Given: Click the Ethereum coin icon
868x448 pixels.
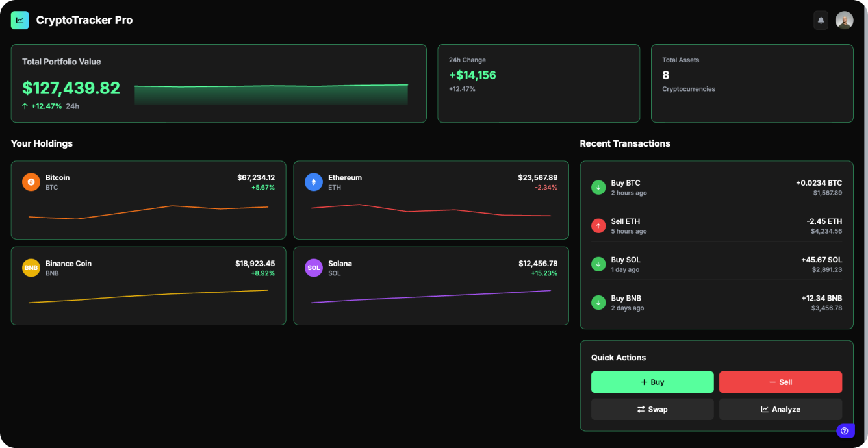Looking at the screenshot, I should click(313, 182).
